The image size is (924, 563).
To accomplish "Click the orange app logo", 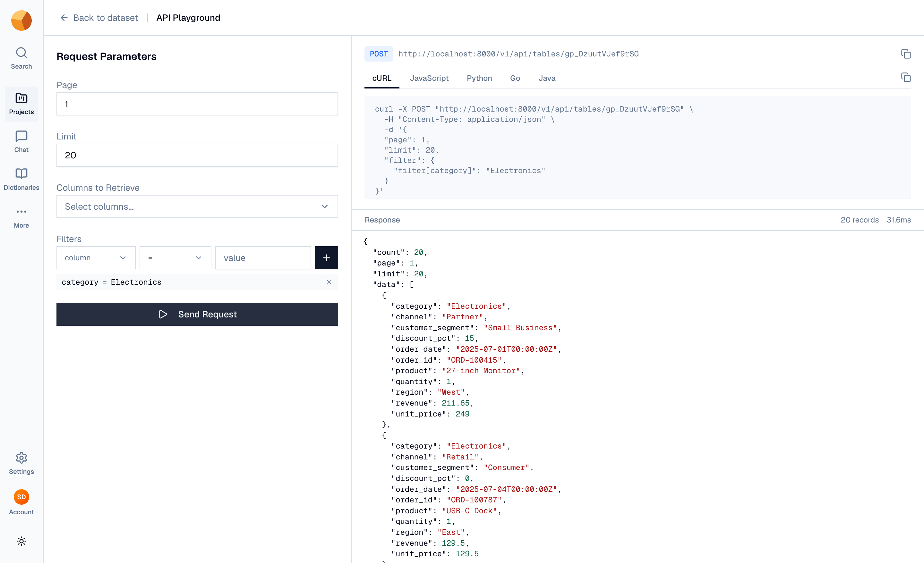I will tap(21, 20).
